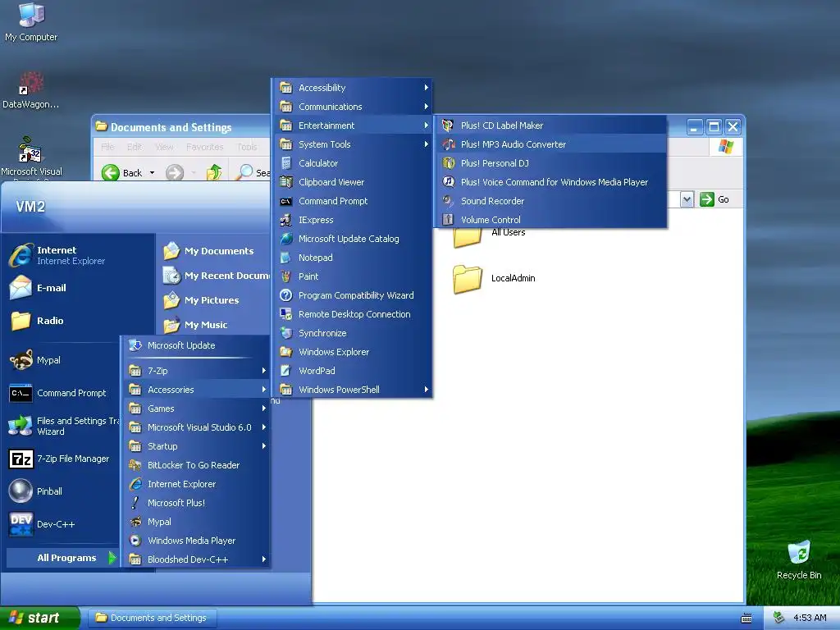This screenshot has width=840, height=630.
Task: Open Microsoft Update
Action: pyautogui.click(x=197, y=345)
